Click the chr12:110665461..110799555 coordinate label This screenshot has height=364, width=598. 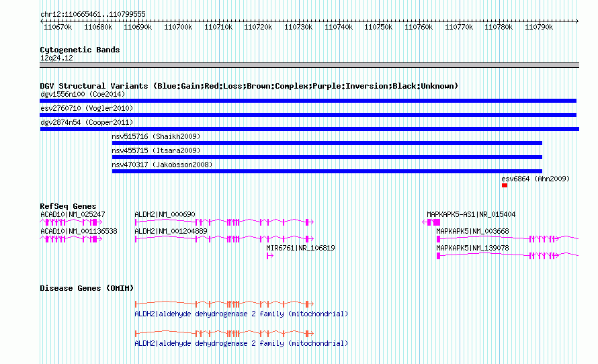pyautogui.click(x=93, y=15)
